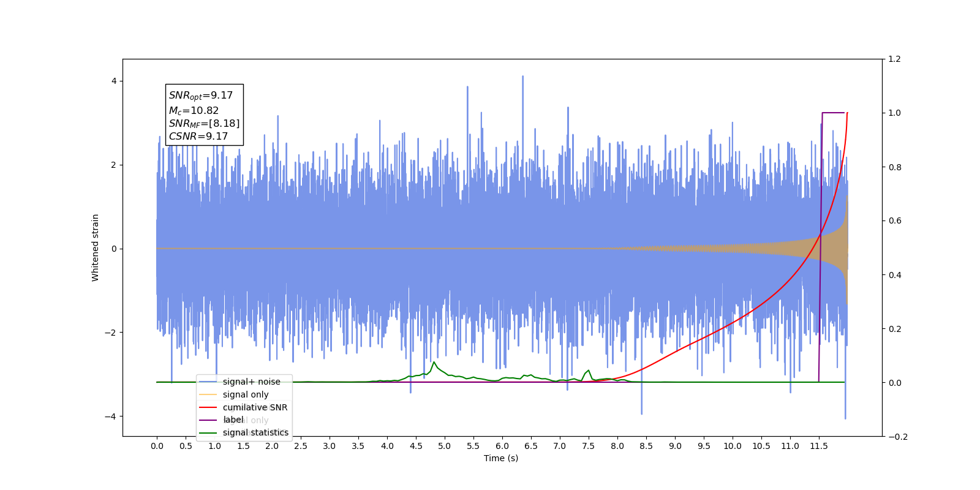Click the 0.6 tick on the right axis

point(895,221)
